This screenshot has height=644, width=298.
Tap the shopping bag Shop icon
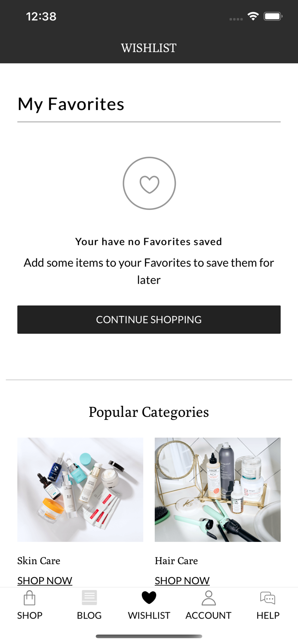point(29,597)
